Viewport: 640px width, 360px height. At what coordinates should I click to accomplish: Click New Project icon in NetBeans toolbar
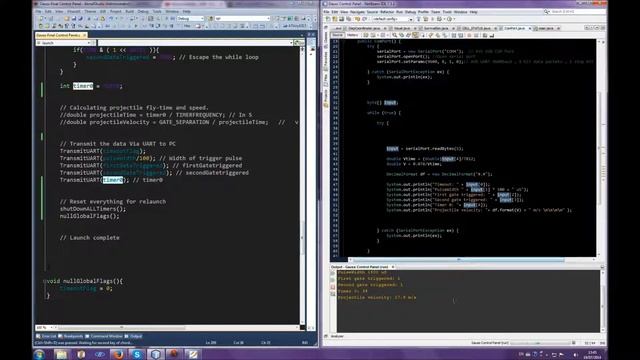click(x=335, y=19)
